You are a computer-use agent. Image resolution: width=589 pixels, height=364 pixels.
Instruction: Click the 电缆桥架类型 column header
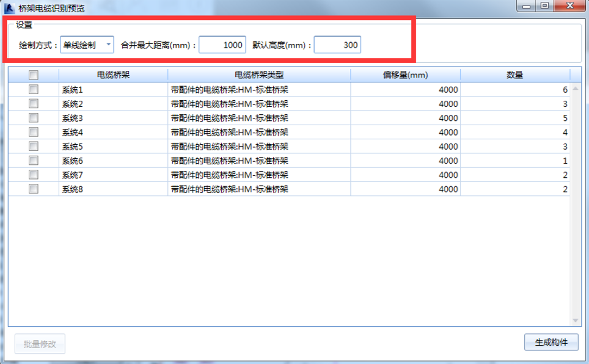(259, 75)
